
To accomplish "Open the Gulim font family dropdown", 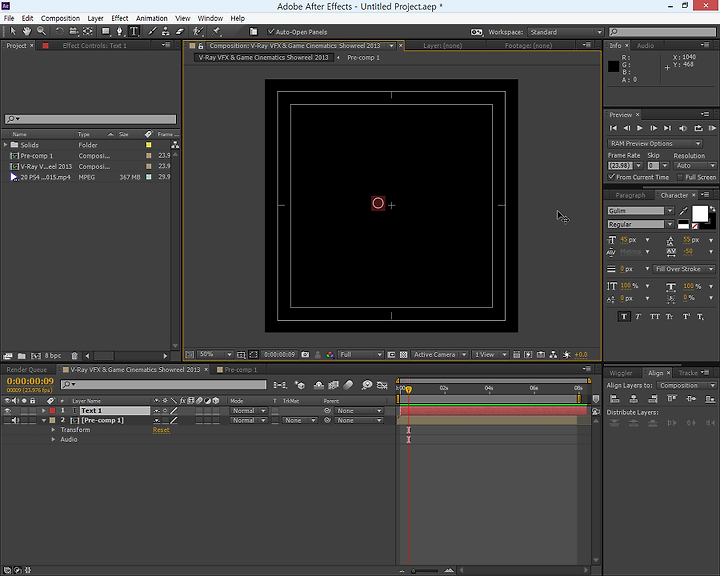I will 670,210.
